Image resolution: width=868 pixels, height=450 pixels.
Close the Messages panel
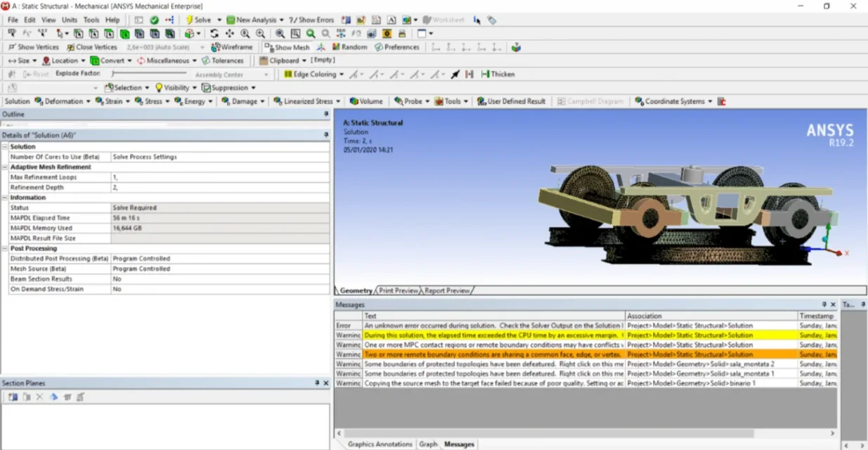(833, 304)
